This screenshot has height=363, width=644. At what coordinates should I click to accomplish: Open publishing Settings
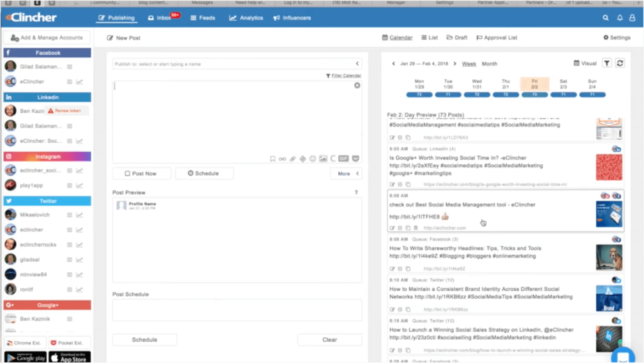point(616,37)
